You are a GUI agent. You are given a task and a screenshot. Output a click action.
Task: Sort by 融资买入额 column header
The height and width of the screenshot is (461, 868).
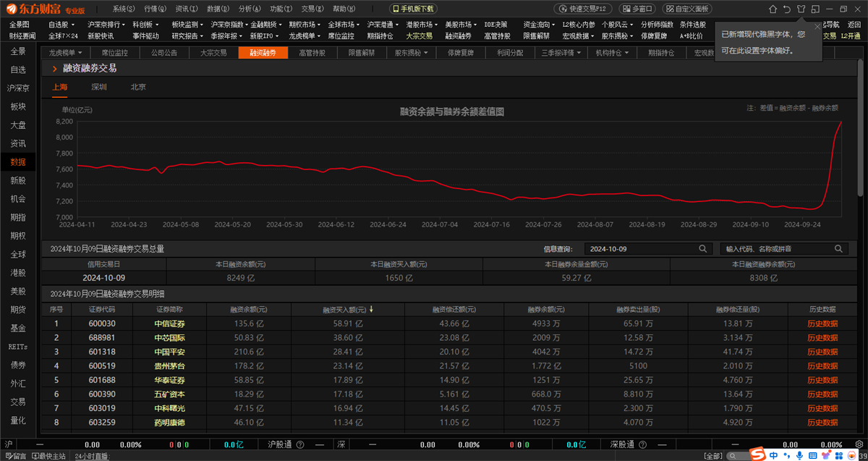click(344, 309)
